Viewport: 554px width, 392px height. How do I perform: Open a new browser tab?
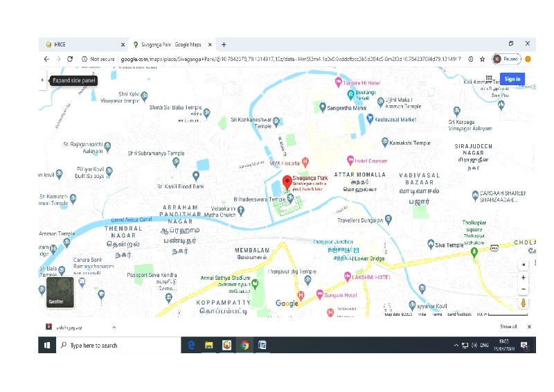click(224, 44)
